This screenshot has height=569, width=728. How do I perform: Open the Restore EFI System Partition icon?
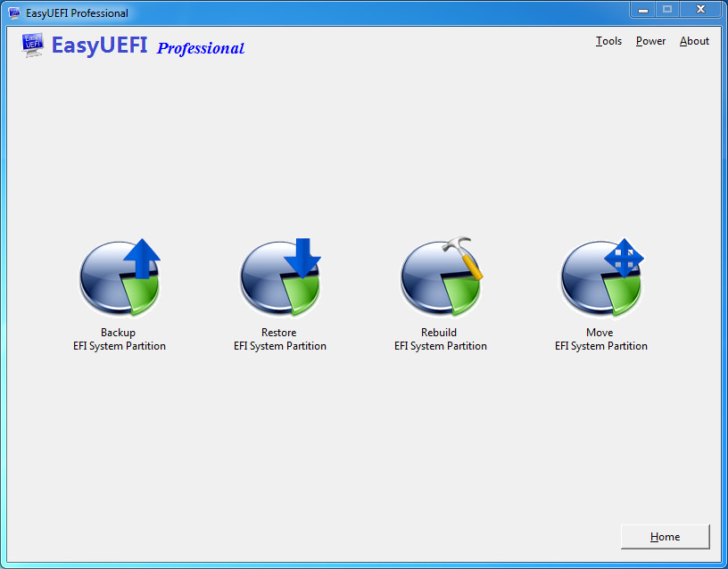pyautogui.click(x=280, y=277)
